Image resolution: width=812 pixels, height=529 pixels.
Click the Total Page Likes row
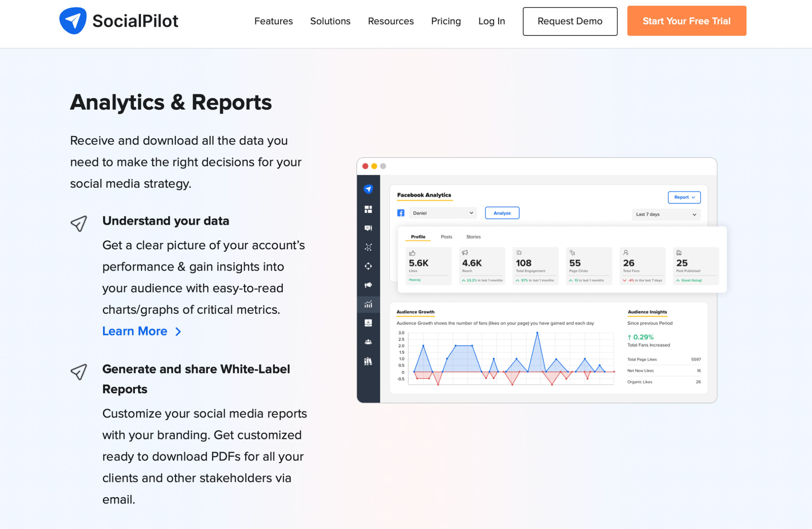coord(664,359)
